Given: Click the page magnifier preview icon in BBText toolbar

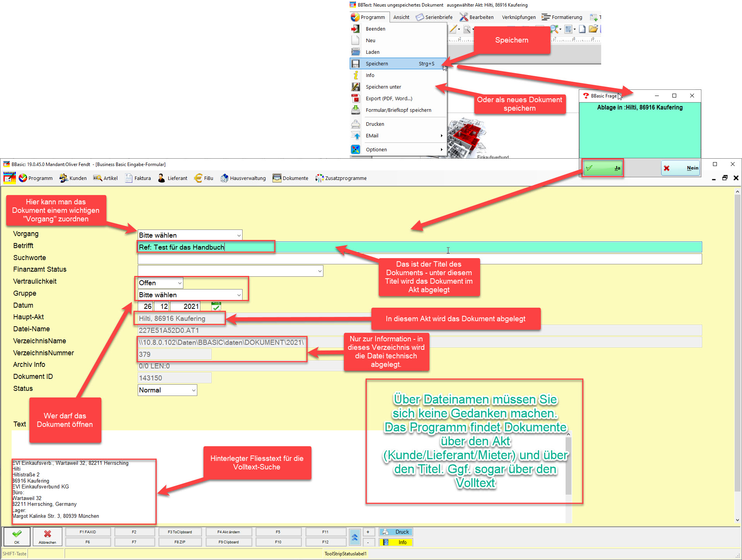Looking at the screenshot, I should click(x=467, y=29).
